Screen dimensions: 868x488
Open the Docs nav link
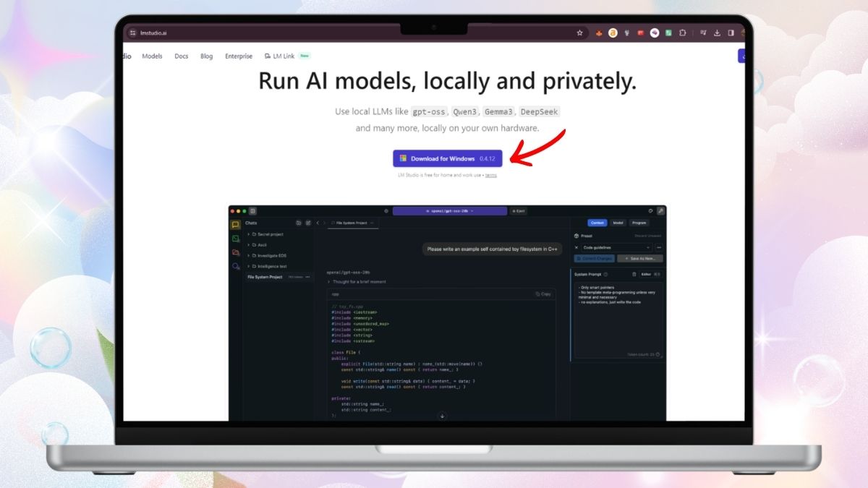point(181,56)
